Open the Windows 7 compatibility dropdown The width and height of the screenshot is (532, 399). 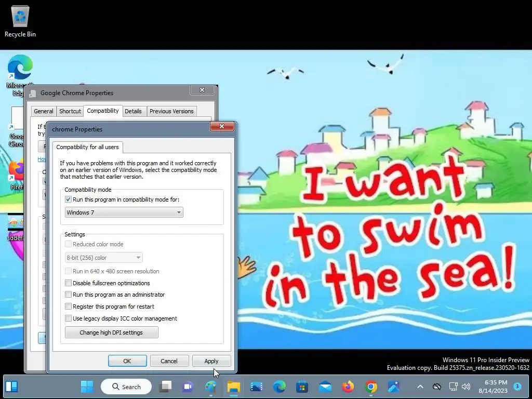tap(124, 212)
